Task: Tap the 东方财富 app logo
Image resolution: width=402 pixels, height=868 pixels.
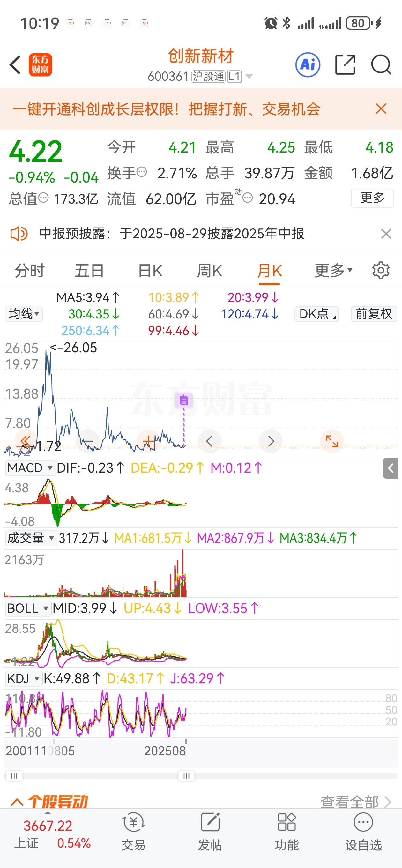Action: 41,65
